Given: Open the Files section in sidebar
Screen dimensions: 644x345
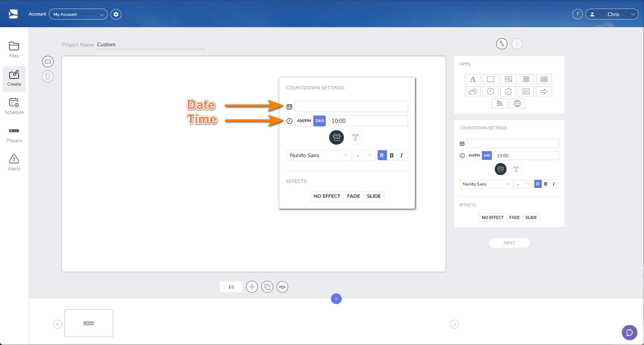Looking at the screenshot, I should pyautogui.click(x=14, y=50).
